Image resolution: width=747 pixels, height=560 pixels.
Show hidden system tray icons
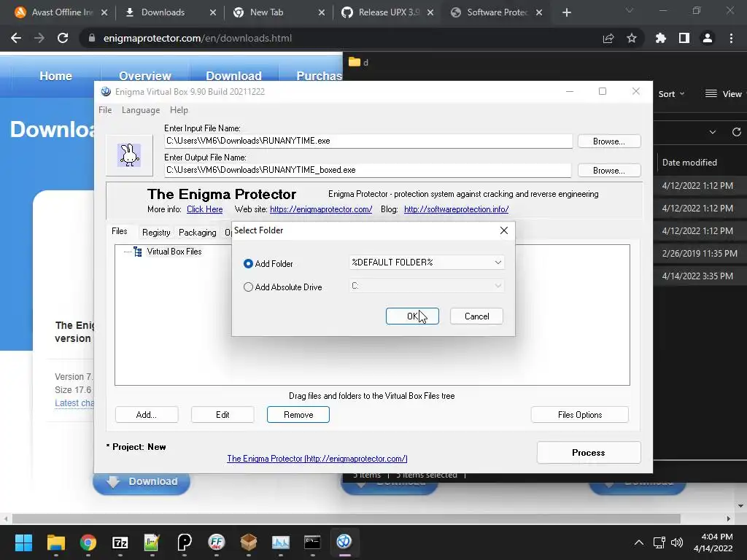click(x=639, y=542)
